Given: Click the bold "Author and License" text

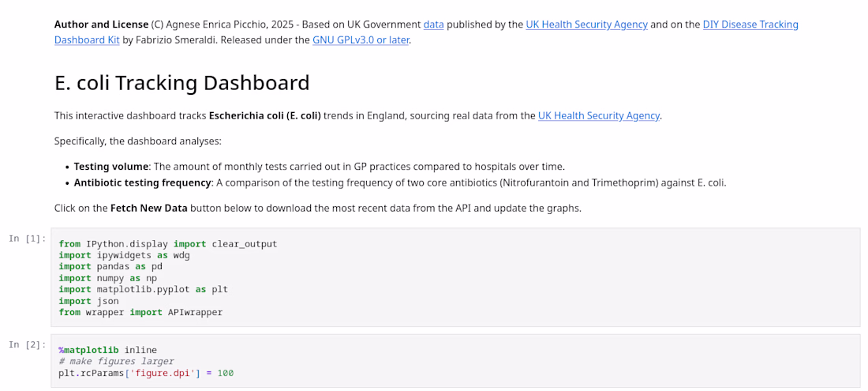Looking at the screenshot, I should pyautogui.click(x=101, y=24).
